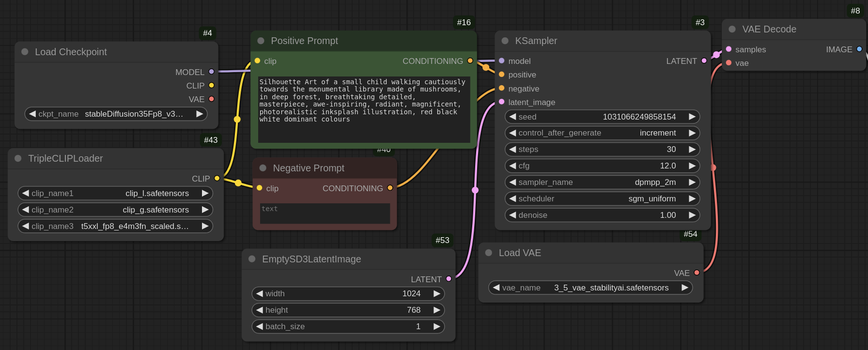Collapse the KSampler node via its title dot
The width and height of the screenshot is (868, 350).
point(505,41)
